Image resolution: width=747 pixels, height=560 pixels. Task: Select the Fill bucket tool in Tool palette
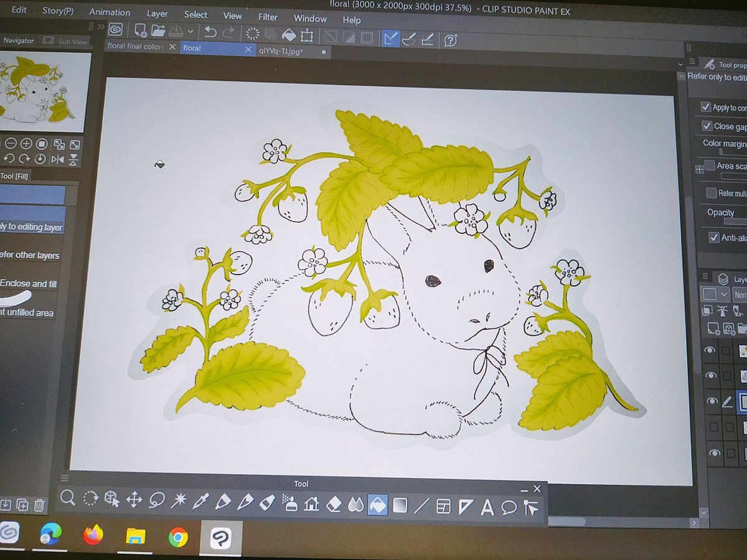coord(377,505)
